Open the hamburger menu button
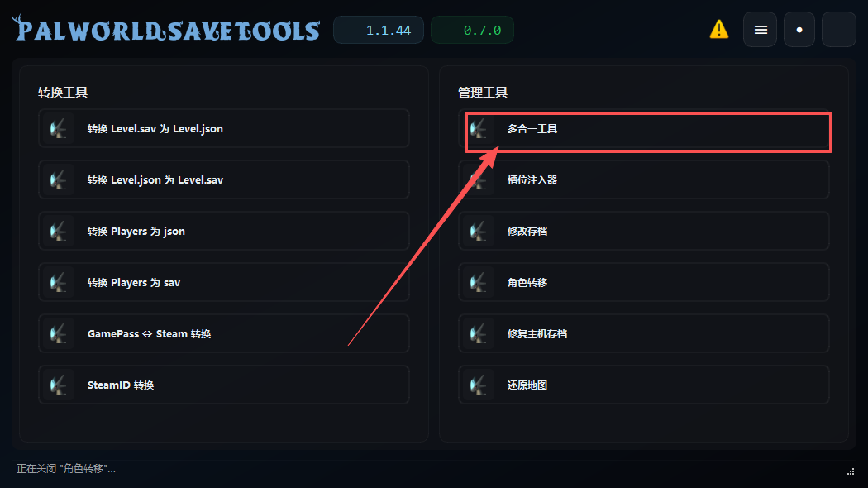 pos(760,29)
